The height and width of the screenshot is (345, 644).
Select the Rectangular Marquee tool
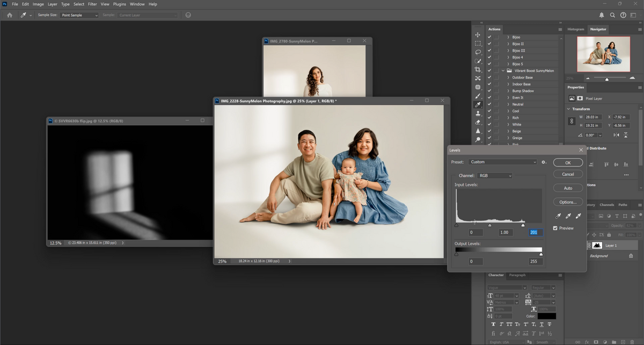(x=478, y=44)
